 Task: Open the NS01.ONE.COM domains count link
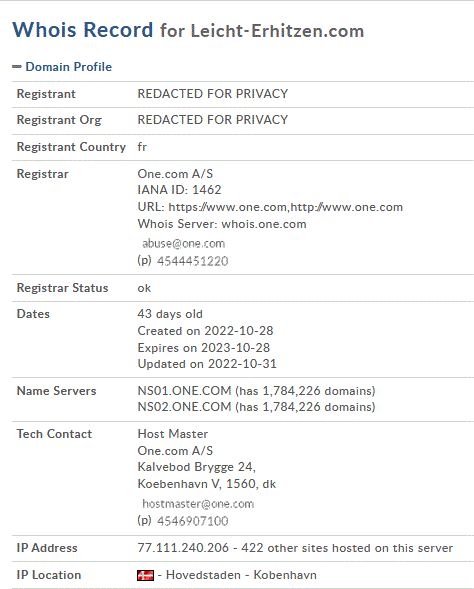point(305,391)
